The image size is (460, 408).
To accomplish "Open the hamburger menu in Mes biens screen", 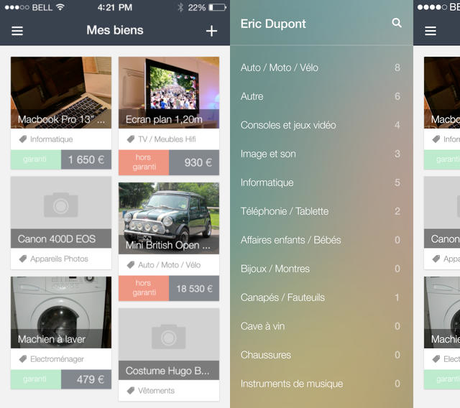I will pyautogui.click(x=17, y=31).
